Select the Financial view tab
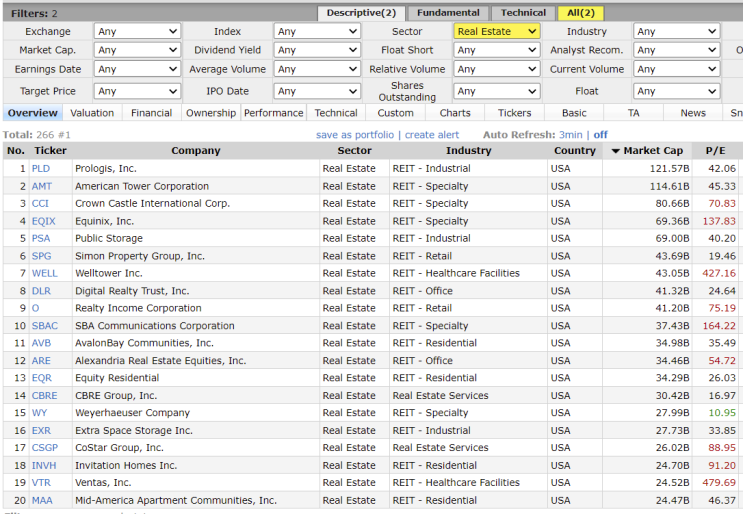The height and width of the screenshot is (514, 743). point(152,113)
